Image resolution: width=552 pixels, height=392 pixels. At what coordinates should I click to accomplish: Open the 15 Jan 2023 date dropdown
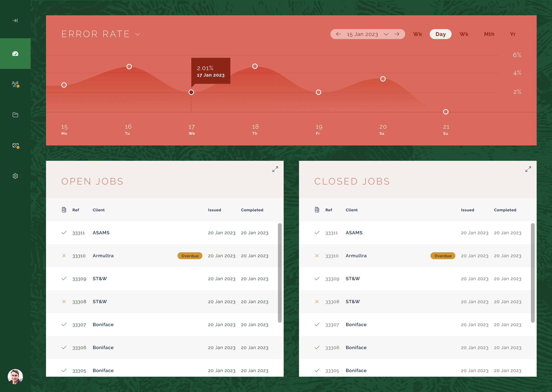pyautogui.click(x=386, y=34)
